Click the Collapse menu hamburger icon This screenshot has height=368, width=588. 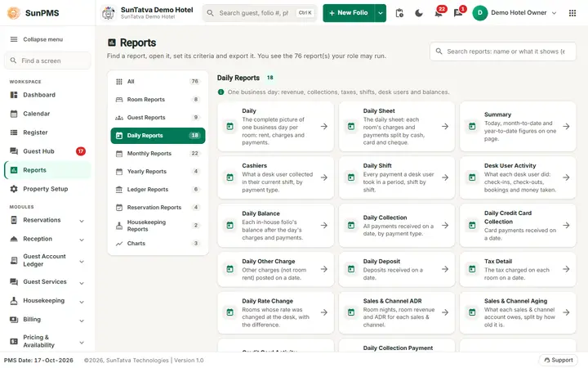click(x=14, y=39)
